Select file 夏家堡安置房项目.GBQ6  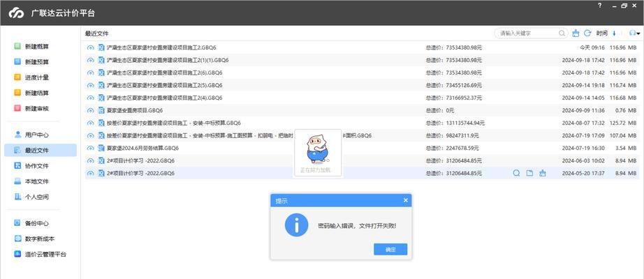135,110
